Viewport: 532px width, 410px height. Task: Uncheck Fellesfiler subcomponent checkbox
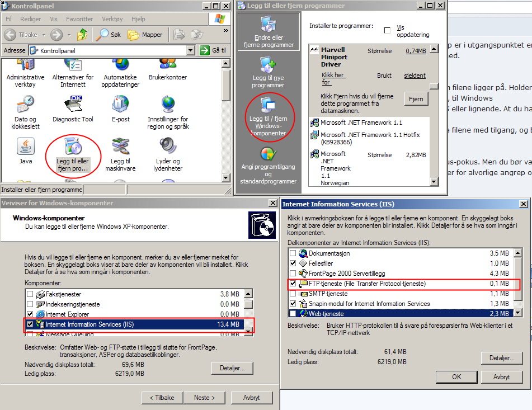[293, 263]
